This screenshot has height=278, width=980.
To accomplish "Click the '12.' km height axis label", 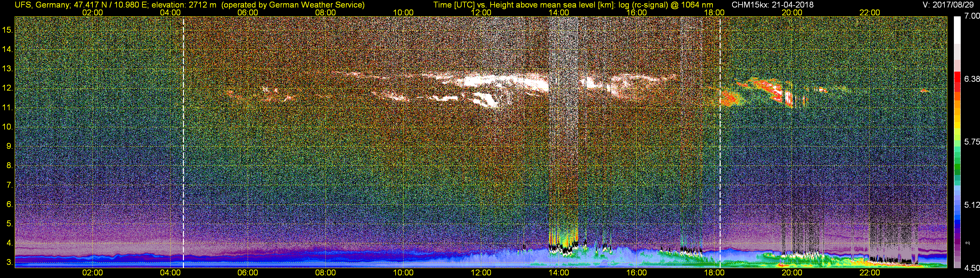I will [8, 88].
